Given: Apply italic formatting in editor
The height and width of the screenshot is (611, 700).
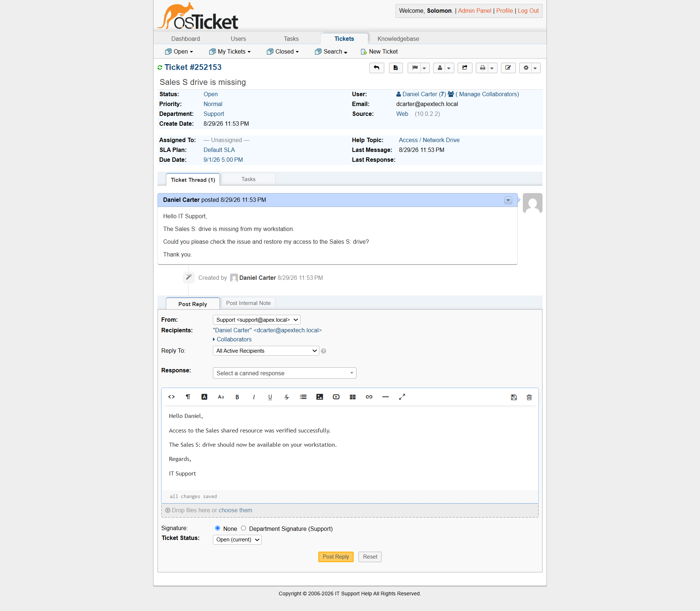Looking at the screenshot, I should 254,397.
